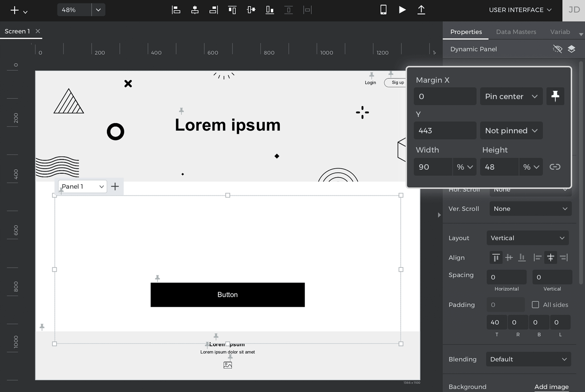Click the share upload icon

pyautogui.click(x=421, y=10)
